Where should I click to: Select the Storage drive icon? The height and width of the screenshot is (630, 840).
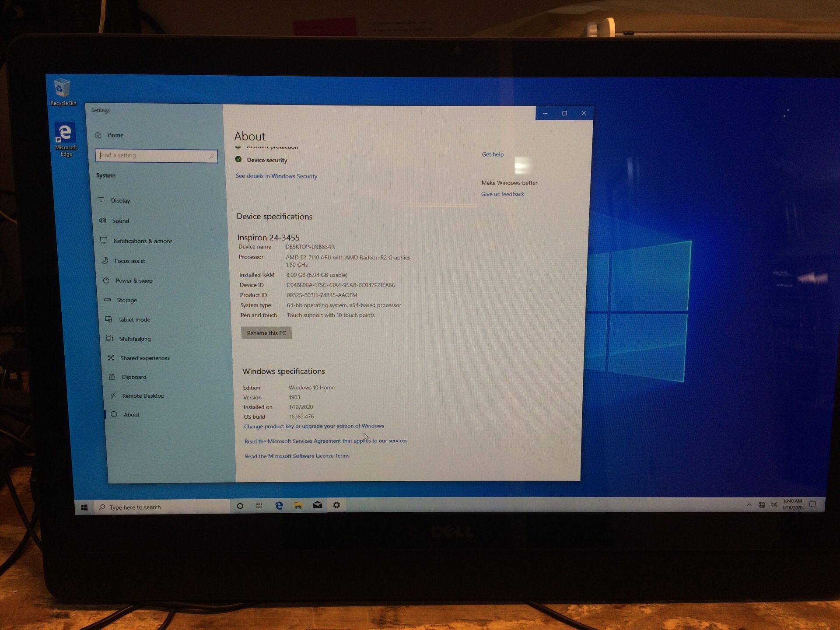click(108, 300)
